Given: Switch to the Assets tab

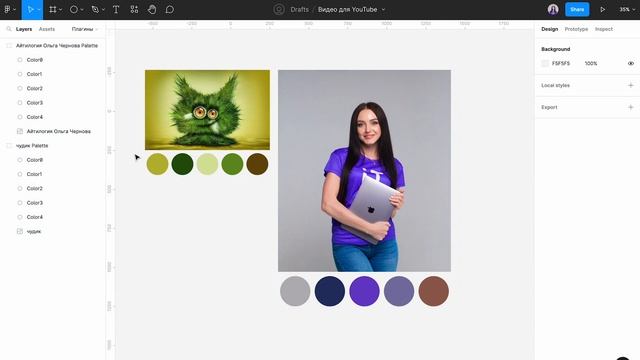Looking at the screenshot, I should pos(47,29).
